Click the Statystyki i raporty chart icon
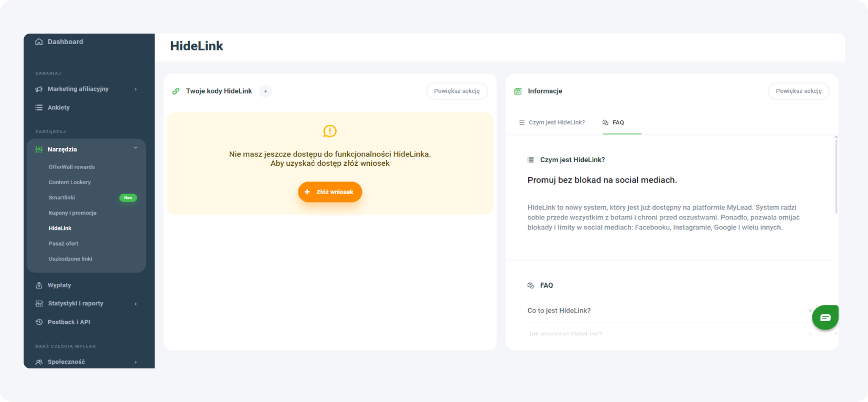Screen dimensions: 868x402 coord(39,304)
